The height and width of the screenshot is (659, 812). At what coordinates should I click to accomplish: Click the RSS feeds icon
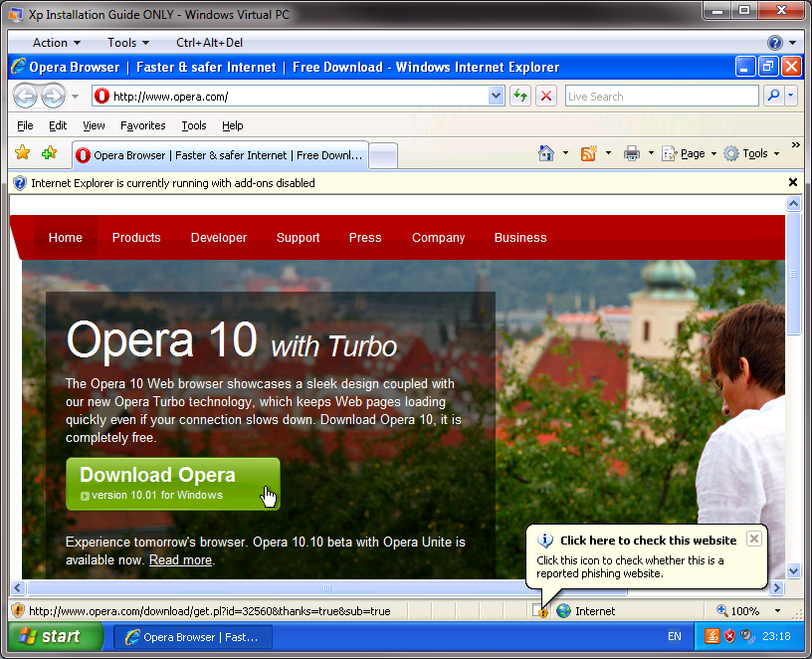(x=589, y=153)
